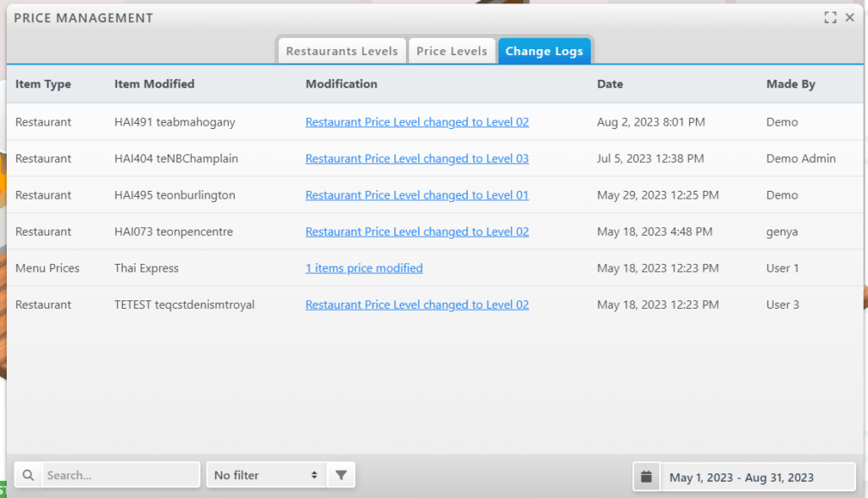Viewport: 868px width, 498px height.
Task: Open Level 01 change link for HAI495 teonburlington
Action: coord(417,195)
